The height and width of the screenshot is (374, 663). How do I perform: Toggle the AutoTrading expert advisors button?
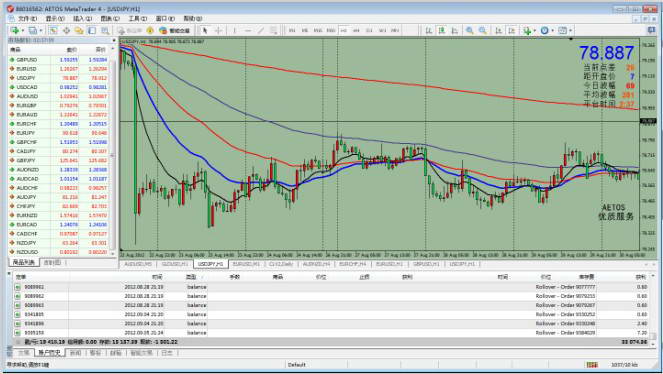click(x=175, y=30)
